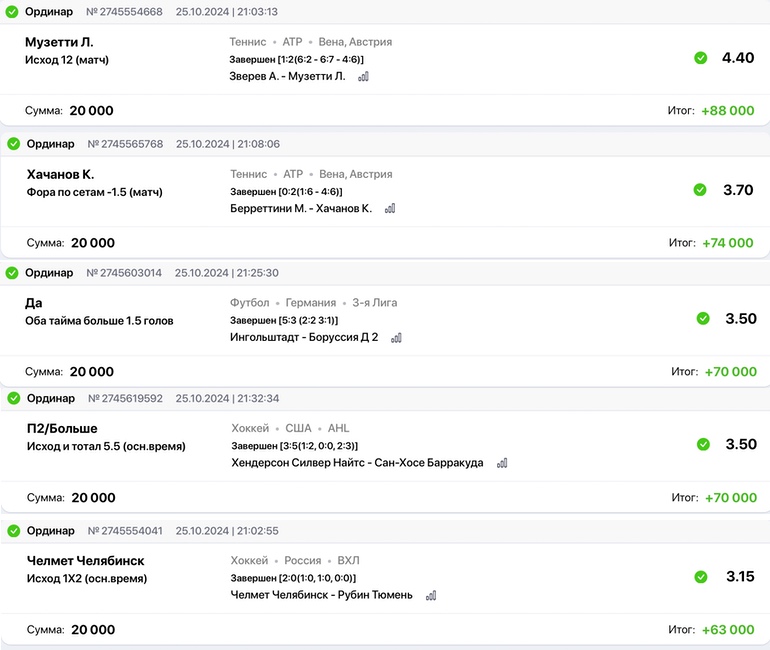Click the Музетти Л. bet selection title
This screenshot has height=650, width=770.
pyautogui.click(x=59, y=42)
